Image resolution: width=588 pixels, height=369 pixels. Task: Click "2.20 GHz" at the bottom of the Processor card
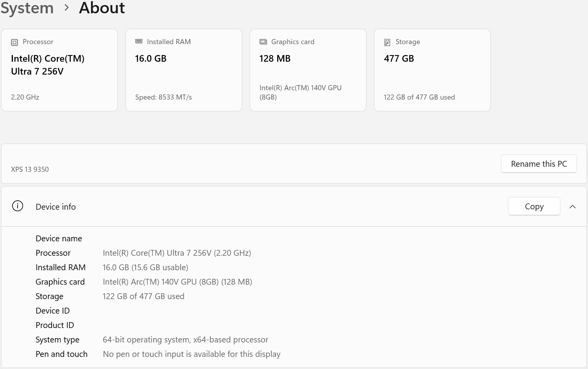click(25, 97)
